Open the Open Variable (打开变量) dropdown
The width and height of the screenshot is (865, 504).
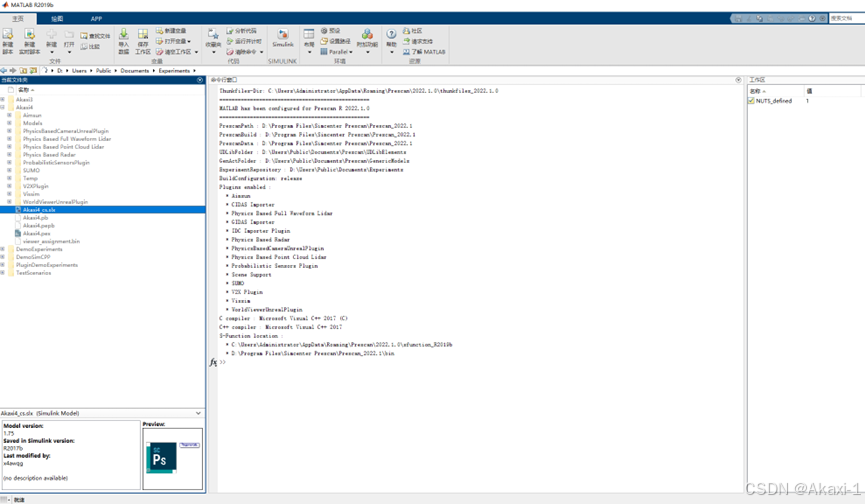[189, 41]
